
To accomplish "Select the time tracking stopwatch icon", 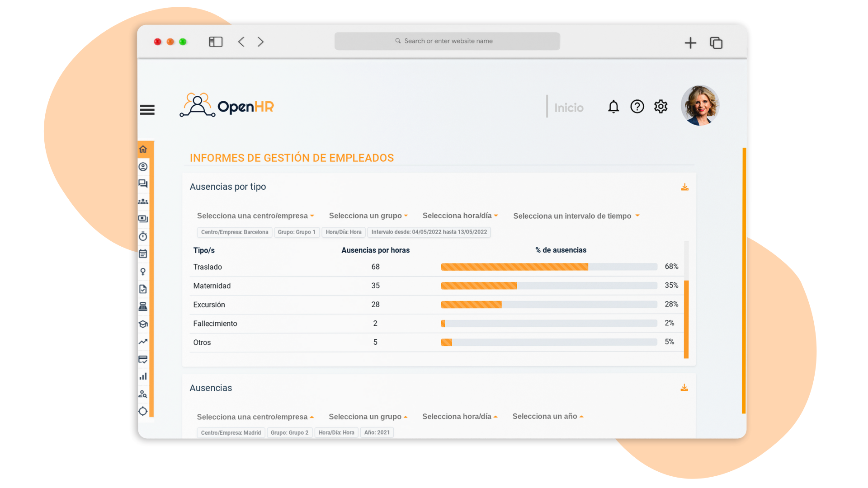I will pos(143,236).
